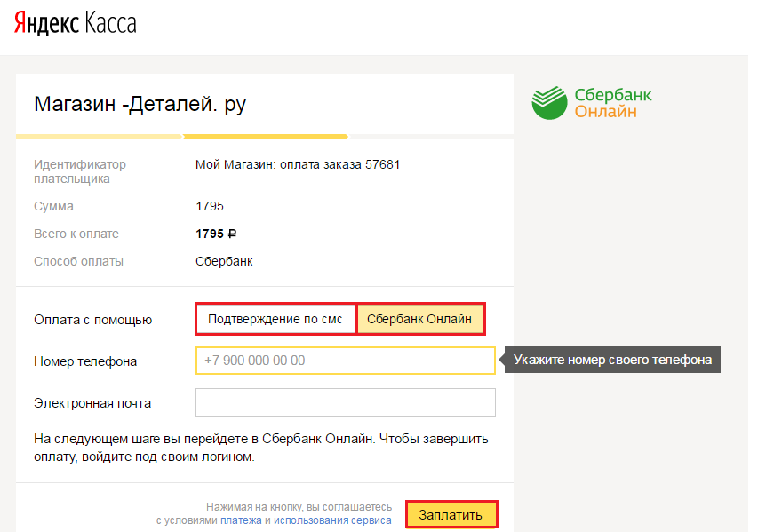Select the Подтверждение по смс payment option
Viewport: 758px width, 532px height.
coord(275,320)
